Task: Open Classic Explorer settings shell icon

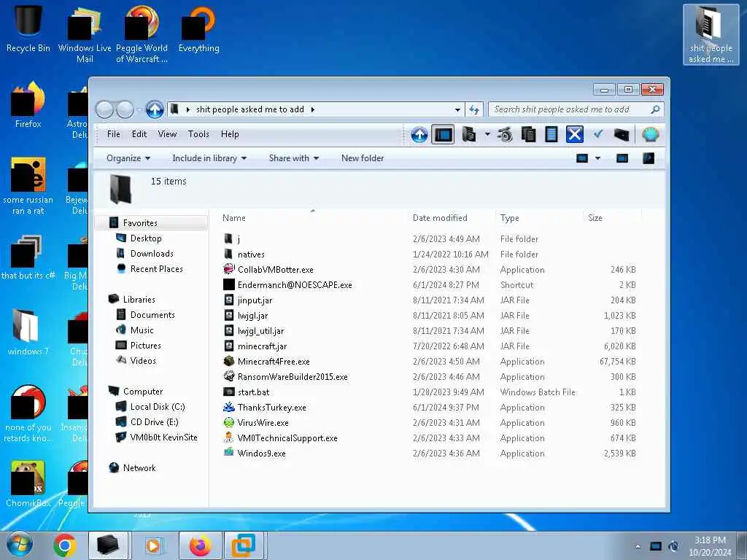Action: (x=650, y=135)
